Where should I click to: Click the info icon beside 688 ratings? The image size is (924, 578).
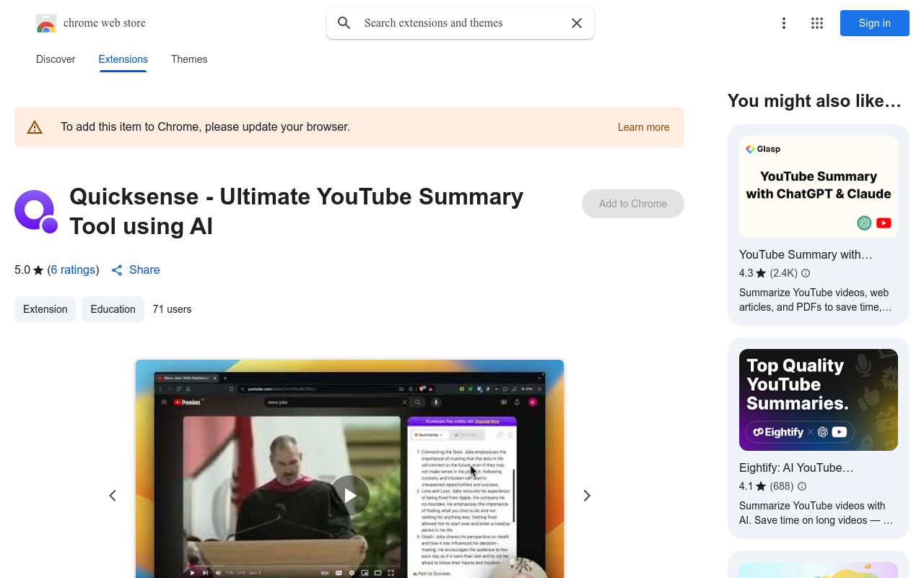pos(802,486)
